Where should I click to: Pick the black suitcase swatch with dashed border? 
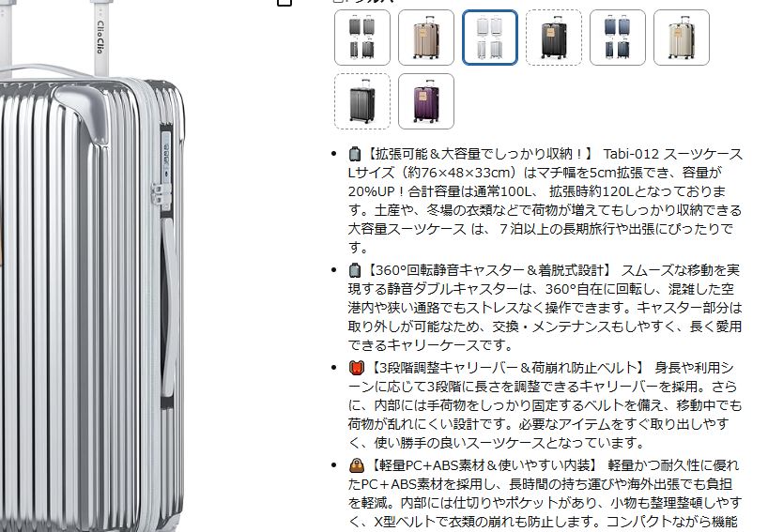tap(554, 38)
